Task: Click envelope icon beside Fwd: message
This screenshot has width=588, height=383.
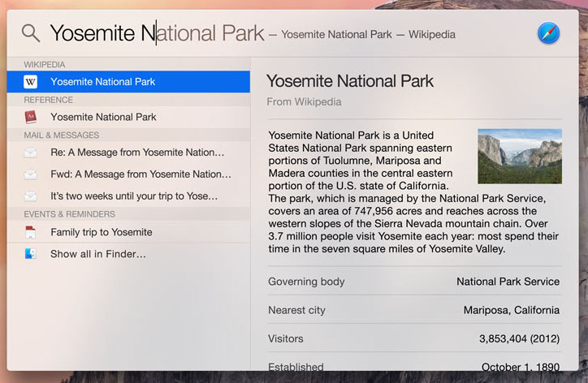Action: [31, 174]
